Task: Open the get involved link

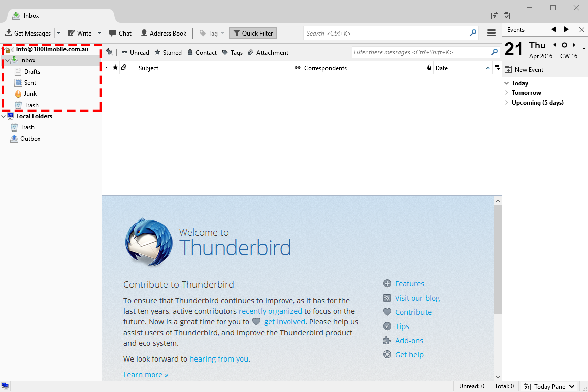Action: (x=285, y=322)
